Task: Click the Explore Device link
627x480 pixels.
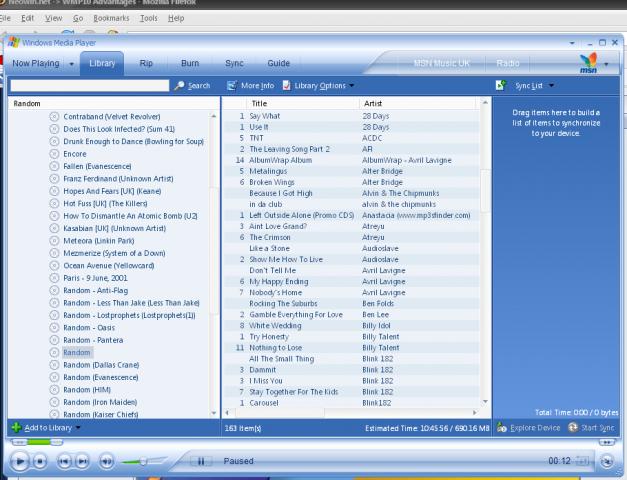Action: (535, 428)
